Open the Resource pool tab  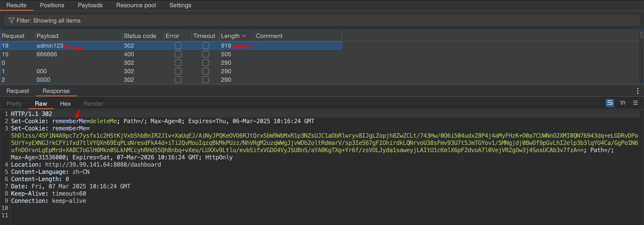tap(136, 5)
